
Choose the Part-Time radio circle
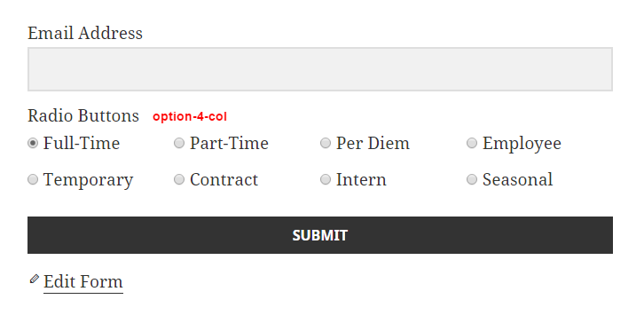pos(179,143)
